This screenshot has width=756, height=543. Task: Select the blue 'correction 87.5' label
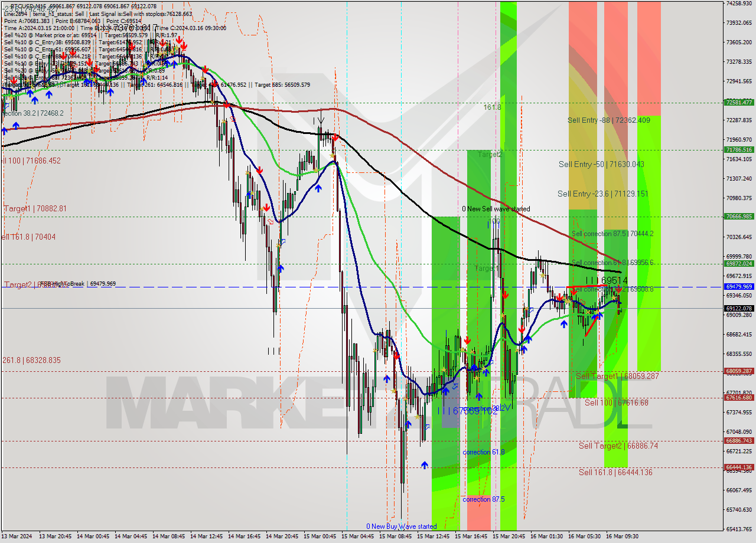(x=484, y=499)
